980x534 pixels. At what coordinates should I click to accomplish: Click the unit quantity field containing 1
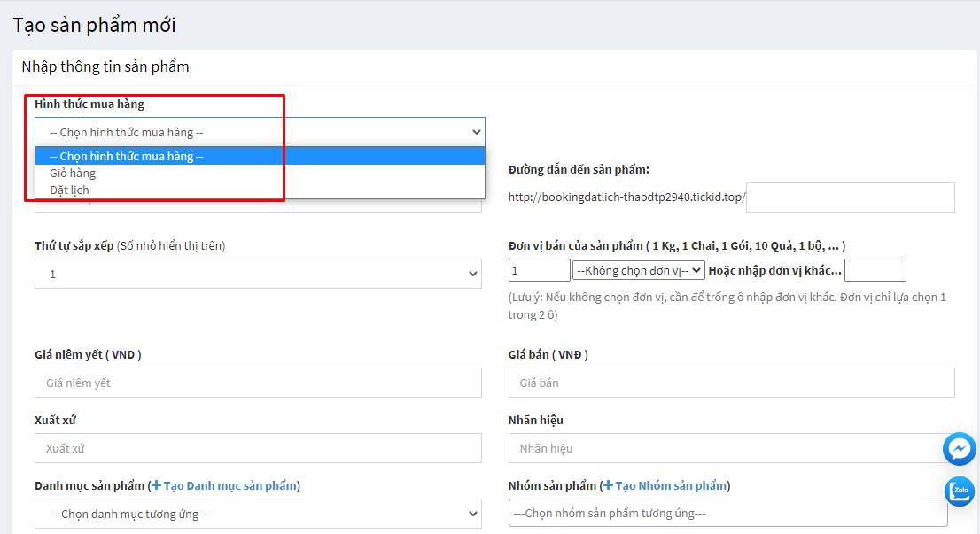click(x=539, y=270)
